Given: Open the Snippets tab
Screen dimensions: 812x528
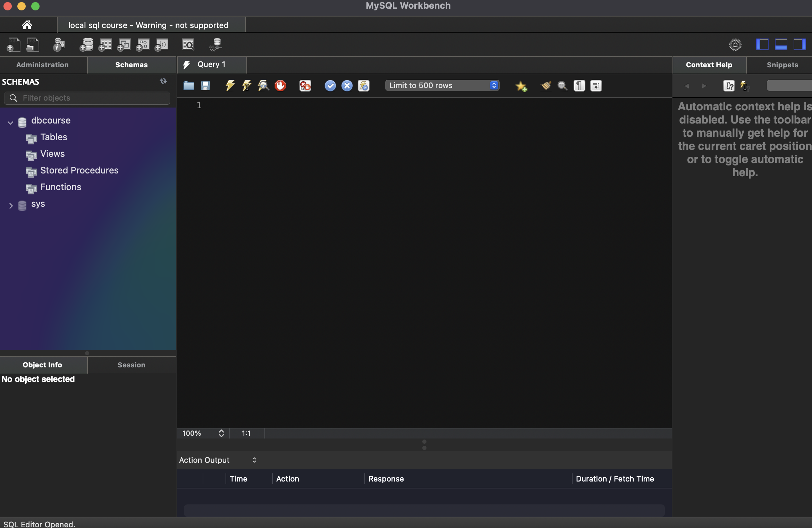Looking at the screenshot, I should (782, 65).
